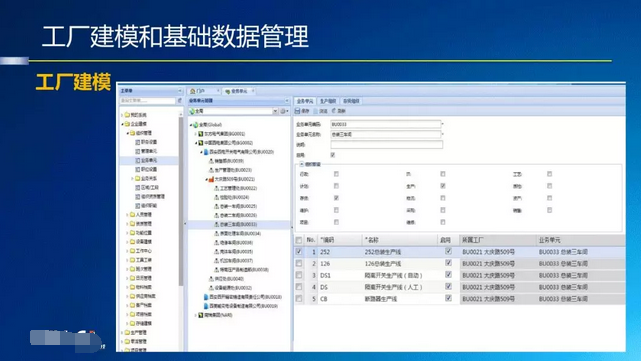Viewport: 641px width, 361px height.
Task: Click the refresh icon beside the menu search box
Action: [x=179, y=101]
